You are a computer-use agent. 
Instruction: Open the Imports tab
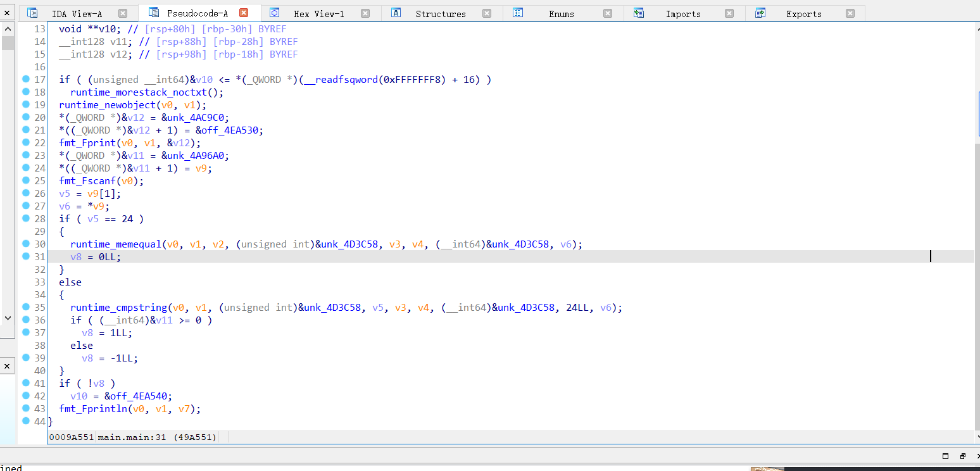[x=683, y=13]
